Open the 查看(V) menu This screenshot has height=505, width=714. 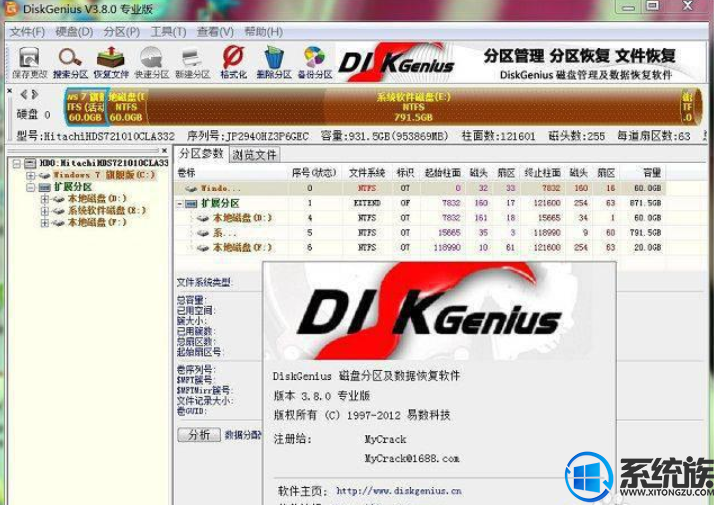tap(215, 32)
